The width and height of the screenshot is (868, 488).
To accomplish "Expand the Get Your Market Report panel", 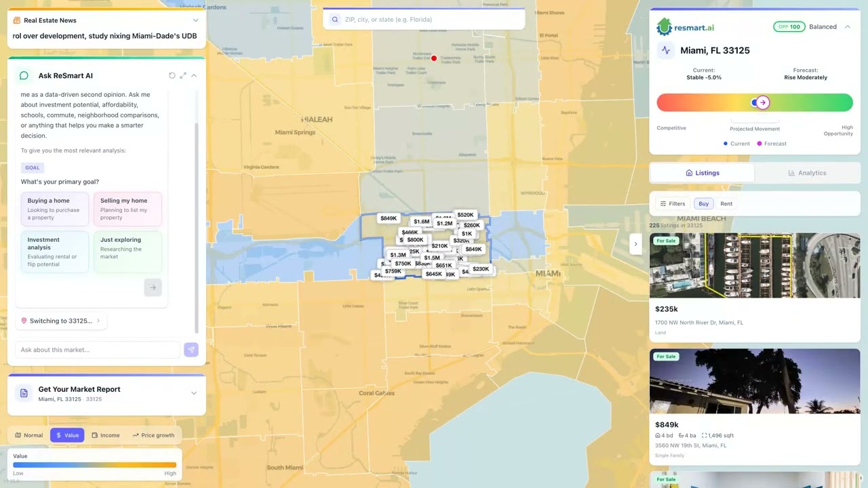I will (x=194, y=393).
